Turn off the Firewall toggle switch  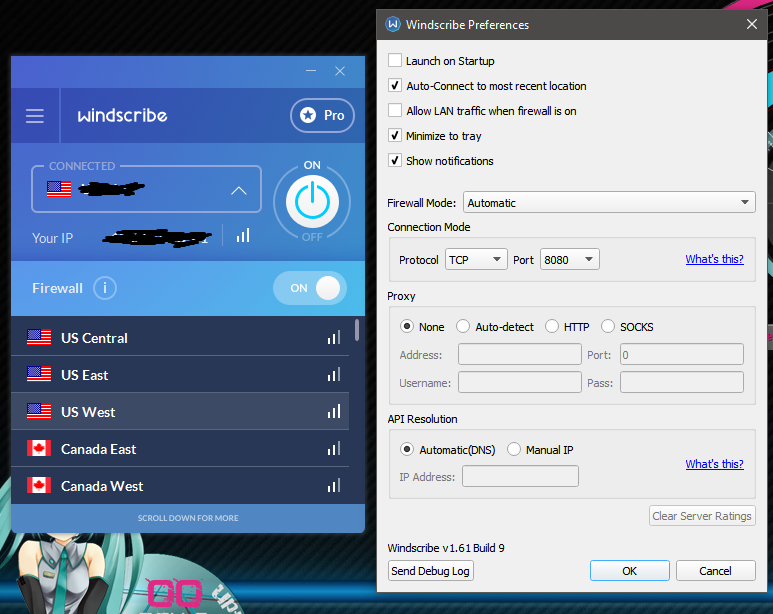point(310,288)
